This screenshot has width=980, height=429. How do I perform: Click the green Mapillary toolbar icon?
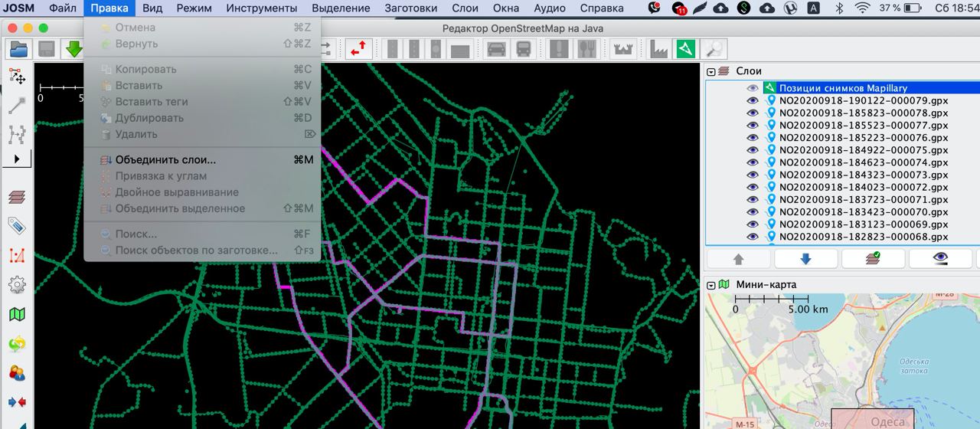685,49
